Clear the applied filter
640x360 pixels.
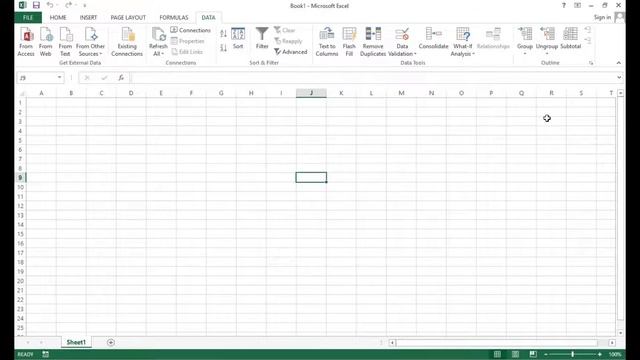point(284,30)
